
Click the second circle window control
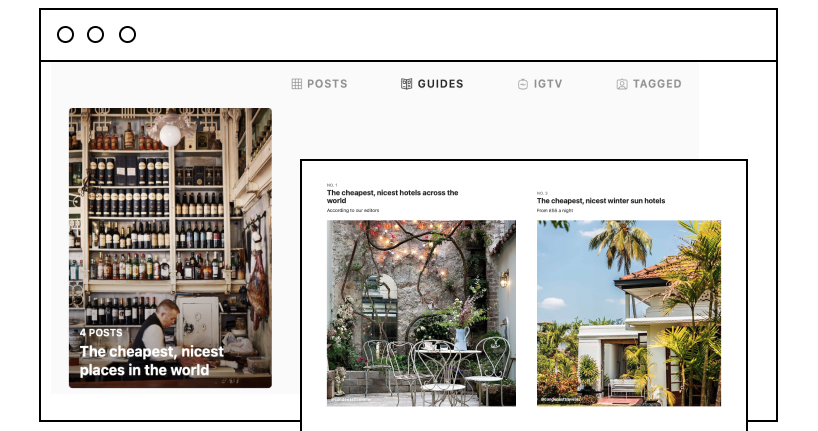point(95,34)
